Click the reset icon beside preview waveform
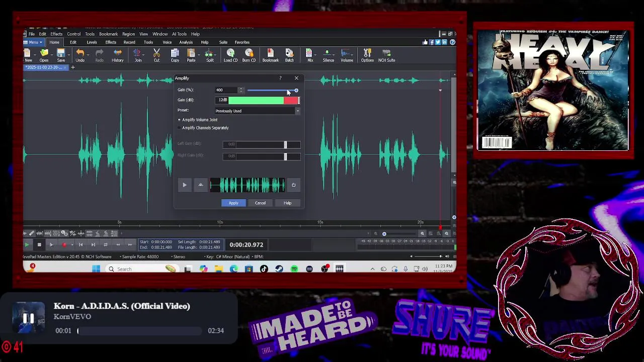644x362 pixels. 294,185
